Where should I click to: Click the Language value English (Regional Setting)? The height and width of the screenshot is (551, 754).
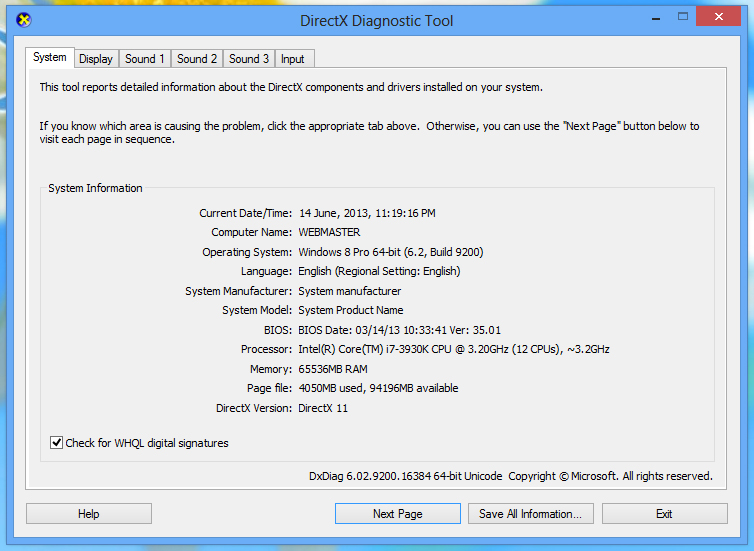[379, 271]
